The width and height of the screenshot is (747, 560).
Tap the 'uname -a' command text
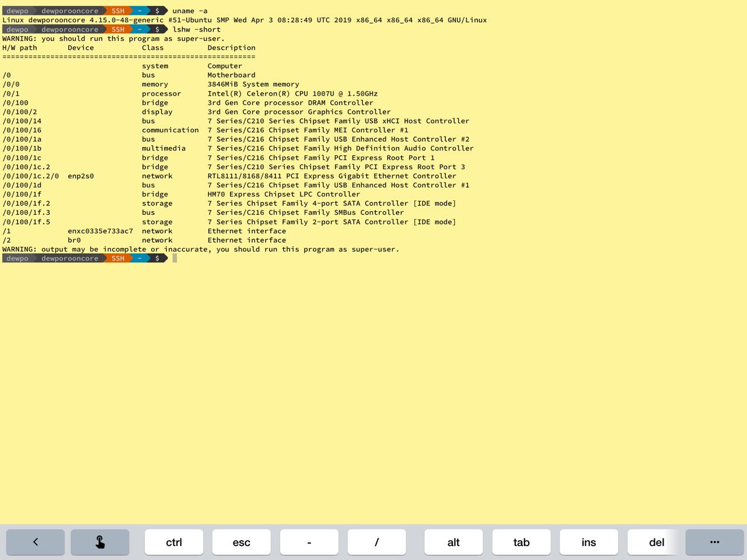click(x=190, y=10)
